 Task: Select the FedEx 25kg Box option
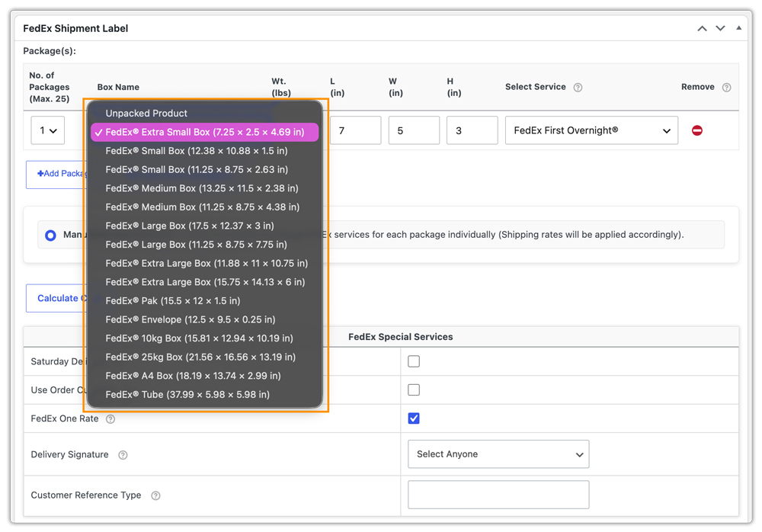coord(204,357)
